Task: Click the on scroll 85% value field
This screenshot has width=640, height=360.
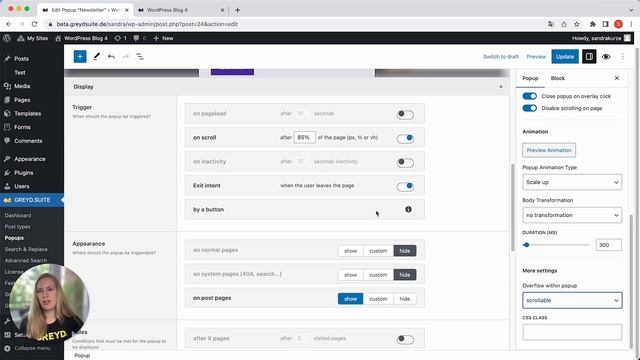Action: [x=304, y=138]
